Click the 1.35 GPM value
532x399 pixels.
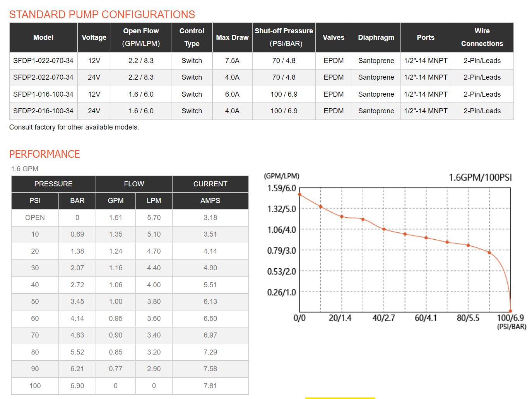click(x=116, y=234)
